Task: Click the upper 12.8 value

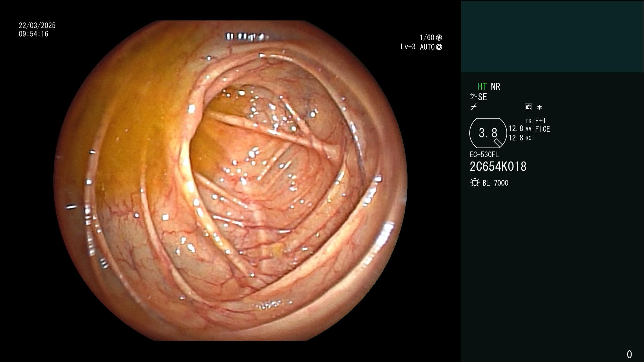Action: tap(516, 129)
